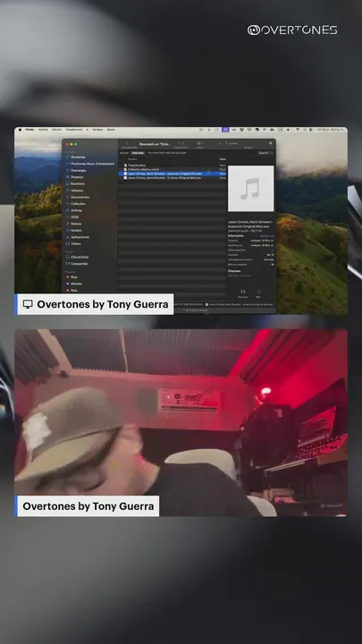Go to Descargas in the sidebar

(78, 171)
